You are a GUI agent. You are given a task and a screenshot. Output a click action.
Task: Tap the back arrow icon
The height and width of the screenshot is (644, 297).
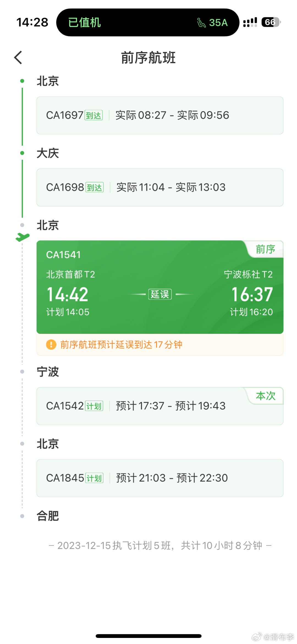tap(18, 57)
